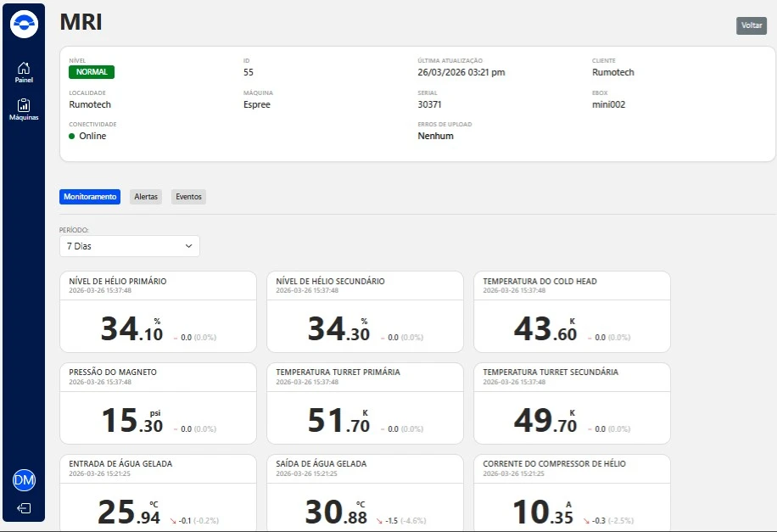Click the app logo in the sidebar
Viewport: 777px width, 532px height.
[x=24, y=24]
